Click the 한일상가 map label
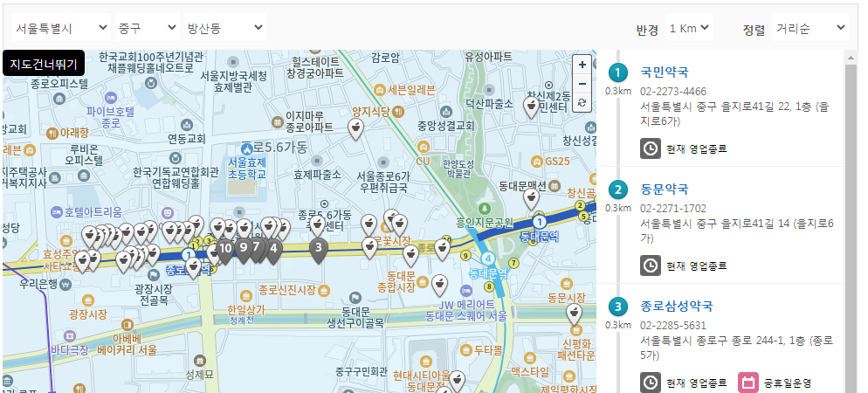Screen dimensions: 868x393 point(245,310)
